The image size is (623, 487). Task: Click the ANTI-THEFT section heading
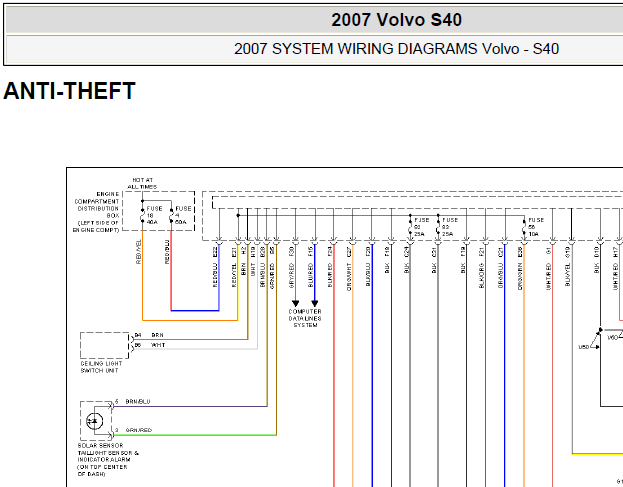[x=69, y=91]
